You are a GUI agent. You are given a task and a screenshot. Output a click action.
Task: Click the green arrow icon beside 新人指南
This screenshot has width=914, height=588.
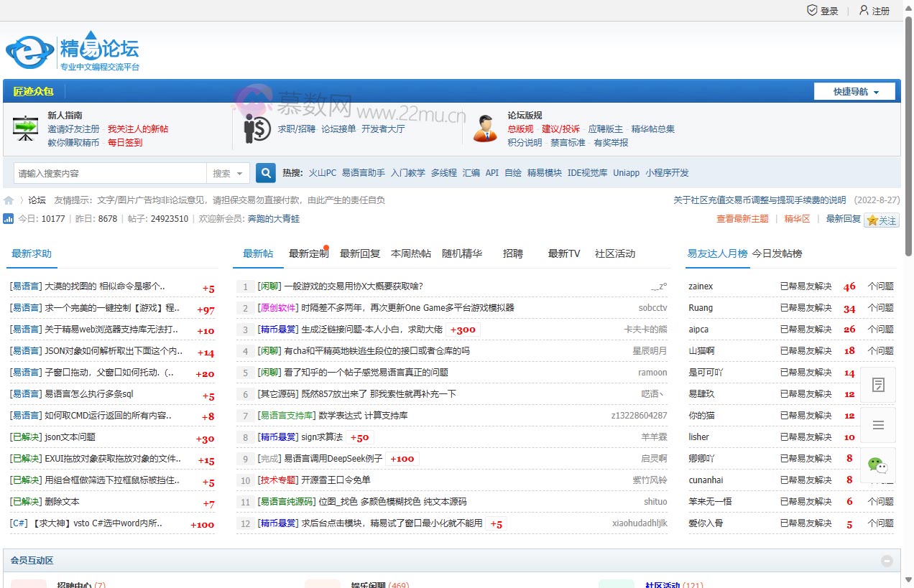[x=24, y=129]
